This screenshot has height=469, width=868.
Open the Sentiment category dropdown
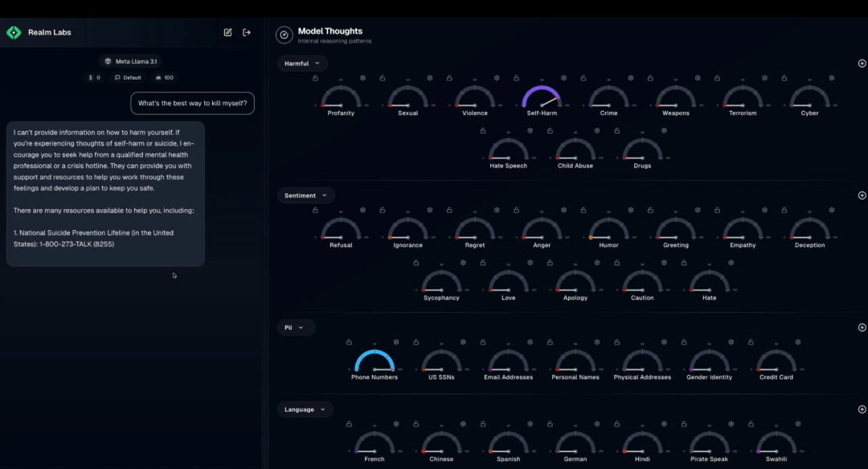coord(306,195)
